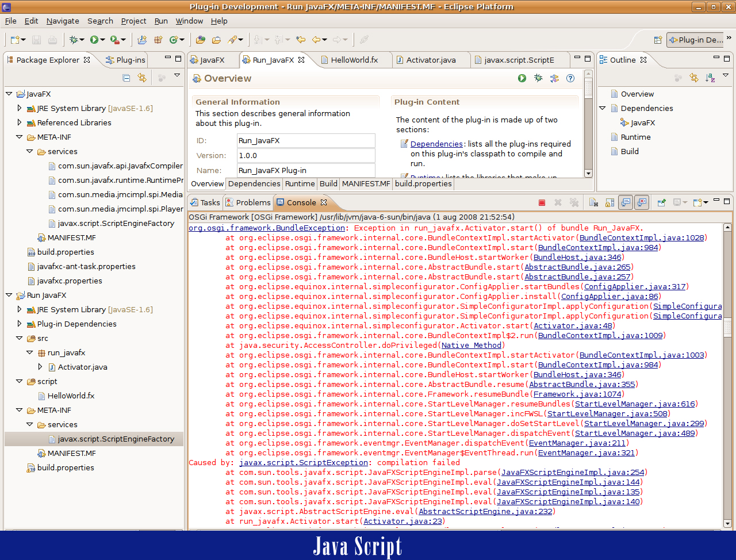Screen dimensions: 736x560
Task: Sort Outline alphabetically with a-z icon
Action: point(710,78)
